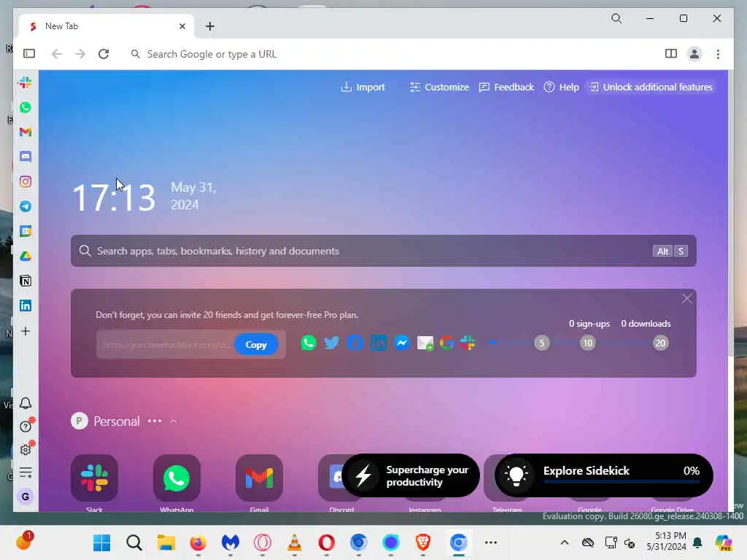Open Notion in the sidebar
The image size is (747, 560).
pos(26,281)
